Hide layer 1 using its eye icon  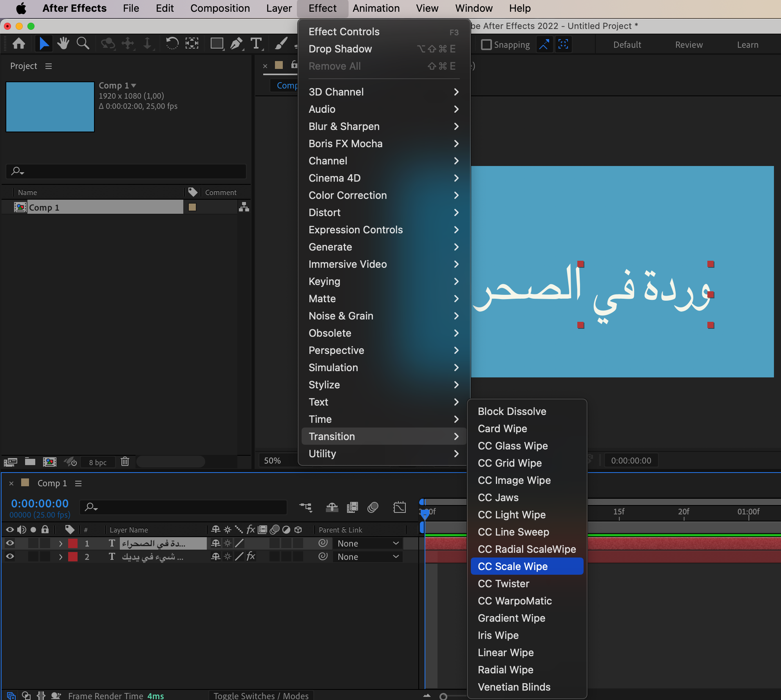(10, 543)
